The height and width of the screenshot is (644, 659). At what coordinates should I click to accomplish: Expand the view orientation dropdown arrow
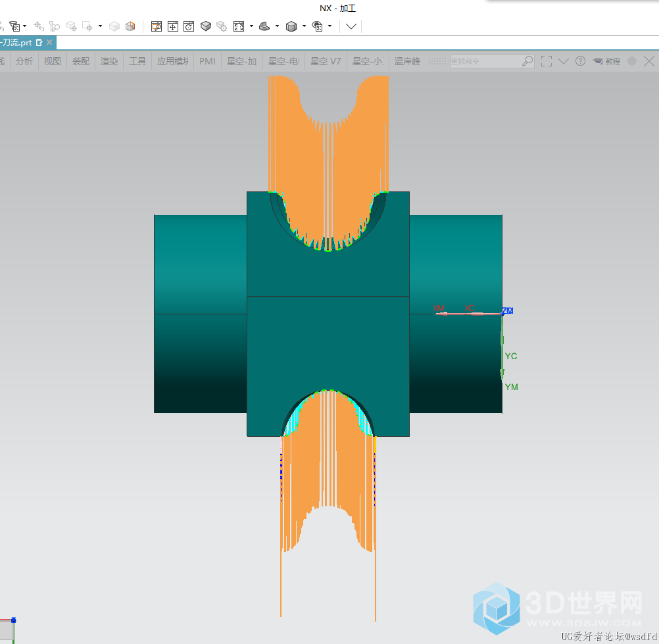(277, 26)
